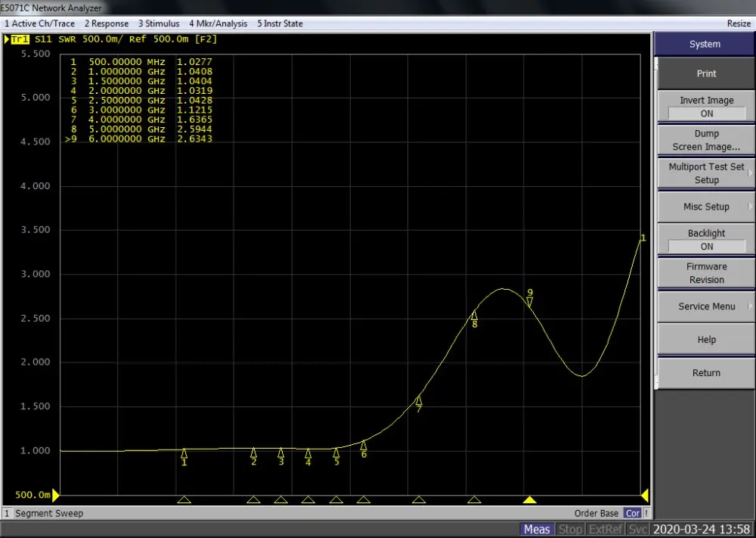Click the Return softkey

click(x=706, y=373)
